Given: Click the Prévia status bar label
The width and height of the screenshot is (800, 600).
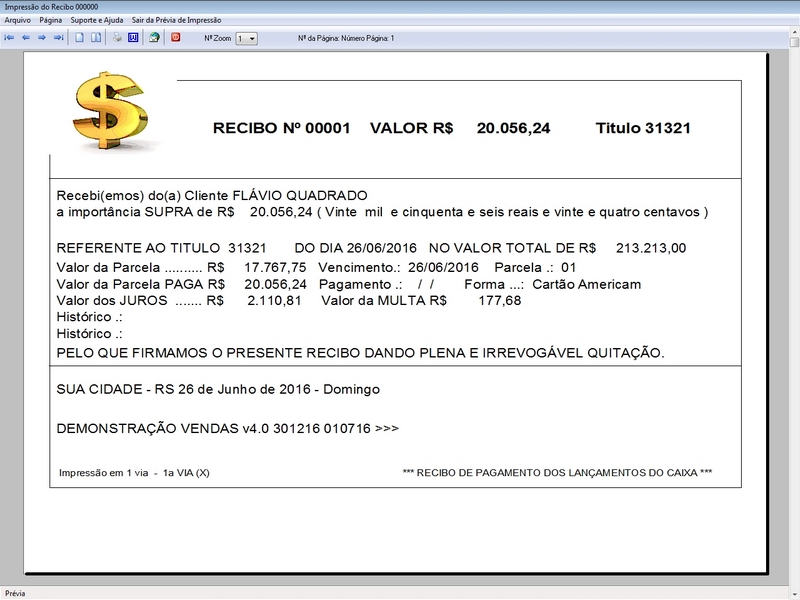Looking at the screenshot, I should click(x=14, y=592).
